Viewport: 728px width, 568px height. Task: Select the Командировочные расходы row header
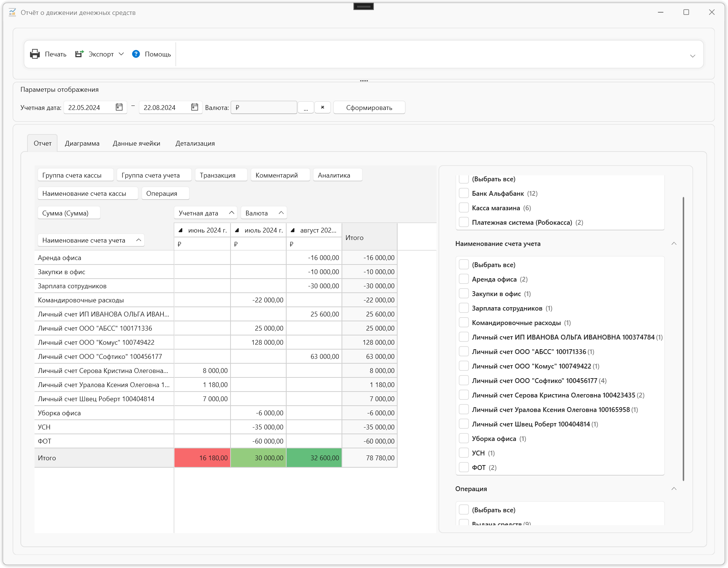click(x=104, y=300)
